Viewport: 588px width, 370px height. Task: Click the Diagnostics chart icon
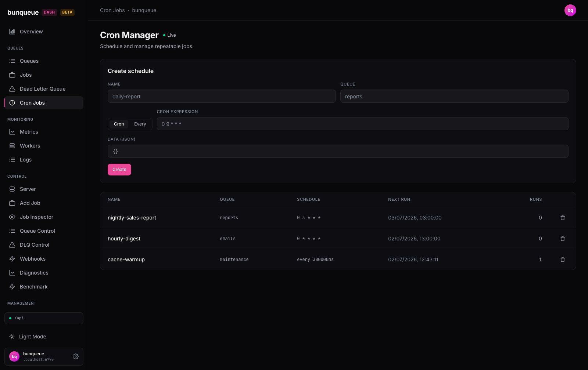click(12, 273)
